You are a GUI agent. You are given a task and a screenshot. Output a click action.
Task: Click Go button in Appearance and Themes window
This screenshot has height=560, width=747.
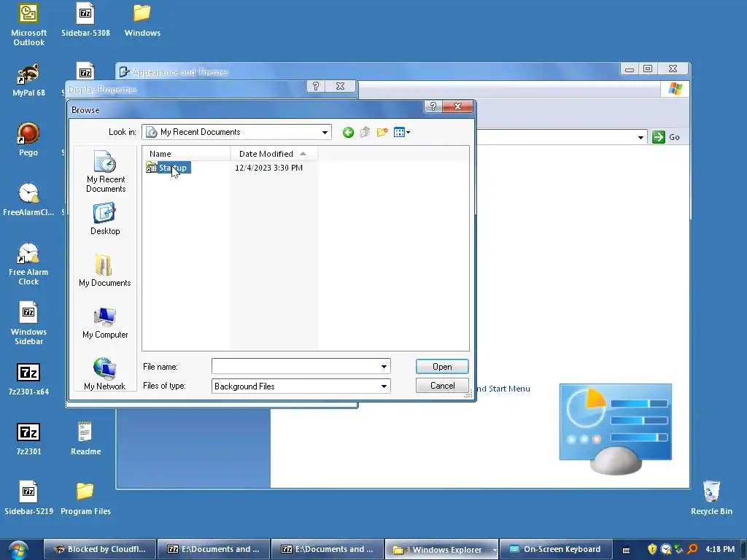click(x=665, y=137)
